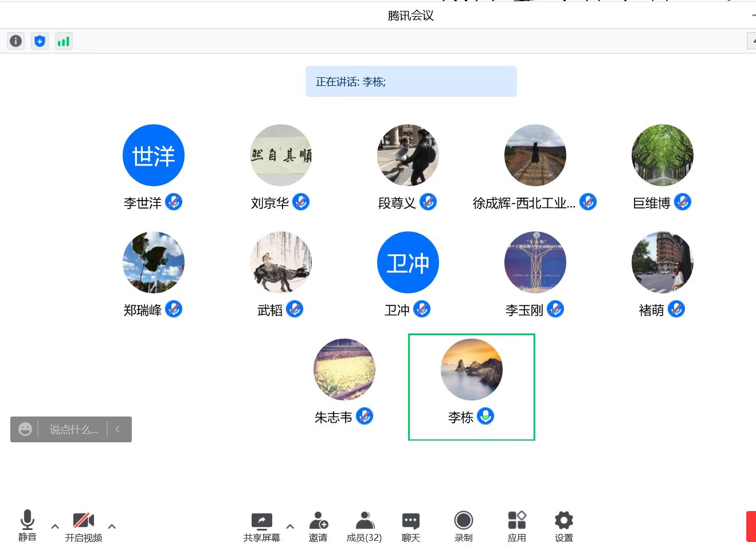Click the blue security shield icon
Image resolution: width=756 pixels, height=546 pixels.
[x=40, y=41]
